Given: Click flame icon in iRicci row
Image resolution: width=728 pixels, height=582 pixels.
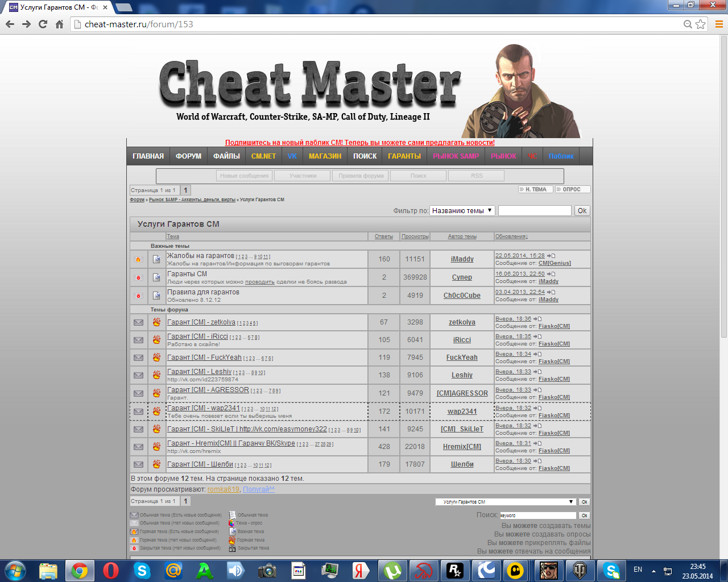Looking at the screenshot, I should [156, 339].
